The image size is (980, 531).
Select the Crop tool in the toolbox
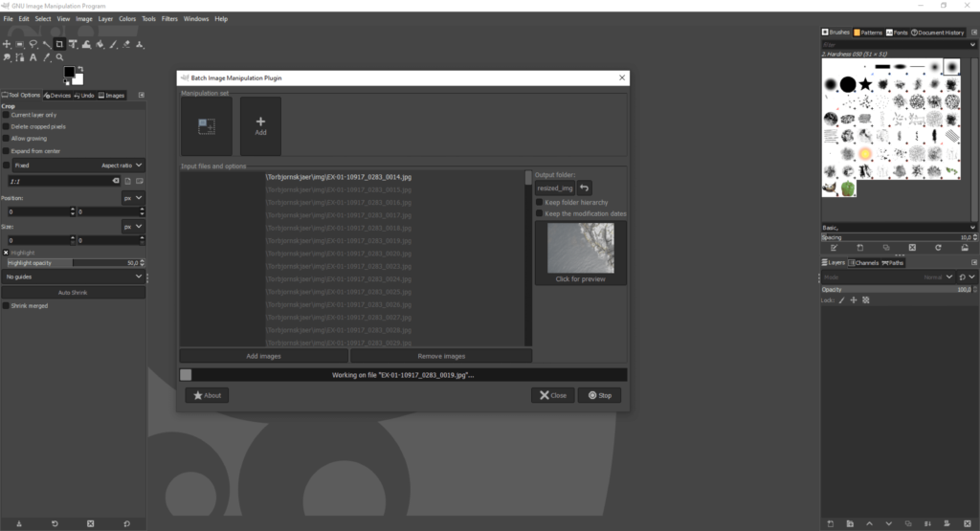59,44
